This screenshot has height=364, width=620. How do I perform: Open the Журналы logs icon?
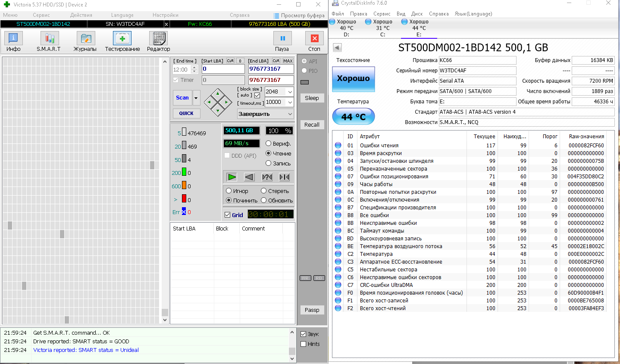coord(85,39)
